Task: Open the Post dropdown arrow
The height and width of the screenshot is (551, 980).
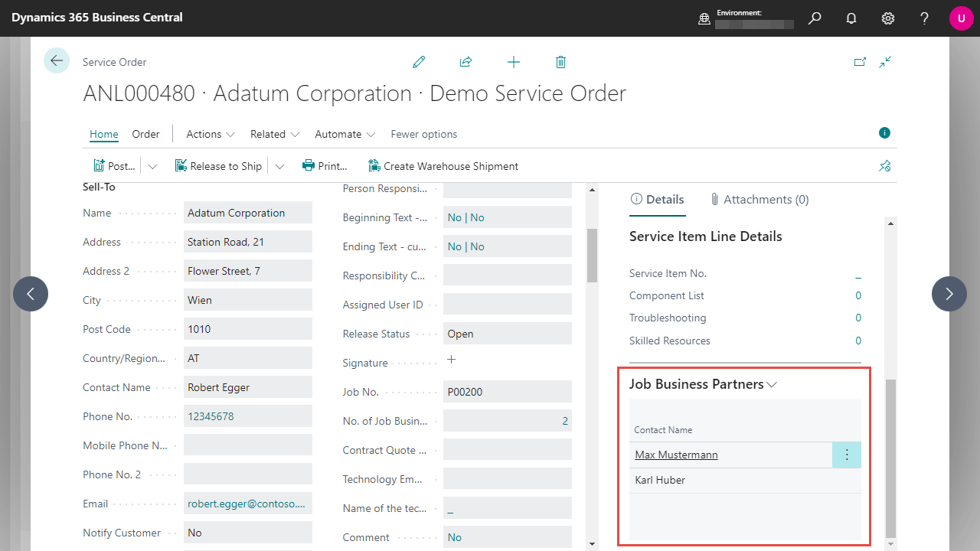Action: point(152,166)
